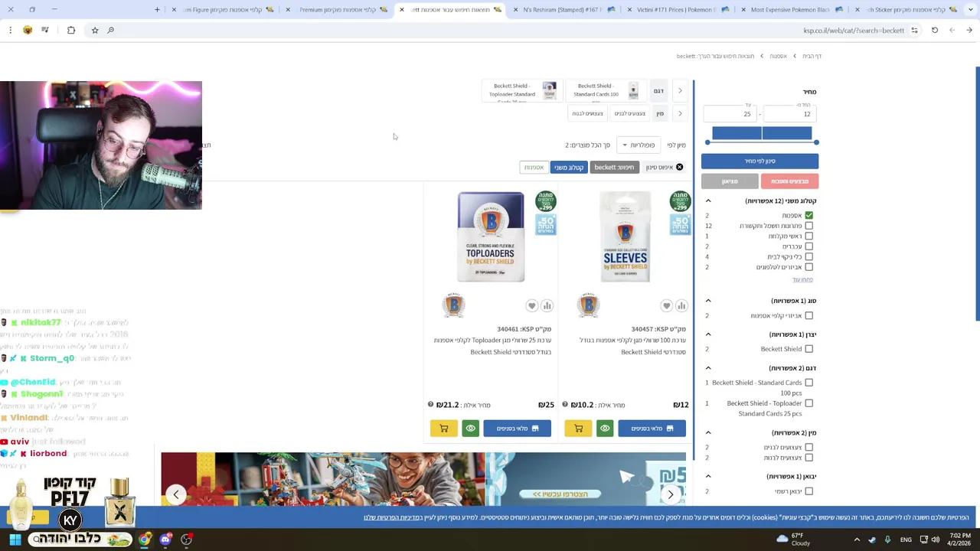Click the right price slider handle
This screenshot has height=551, width=980.
tap(816, 142)
